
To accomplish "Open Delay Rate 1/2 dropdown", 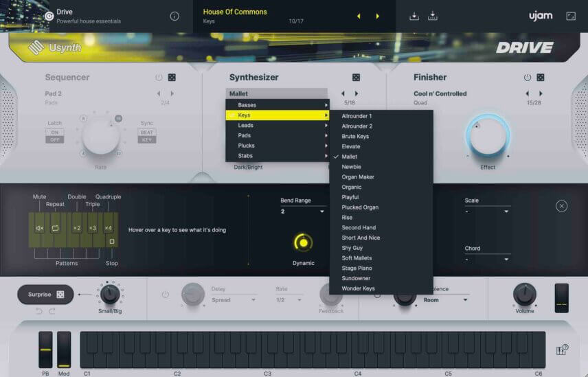I will pos(289,300).
